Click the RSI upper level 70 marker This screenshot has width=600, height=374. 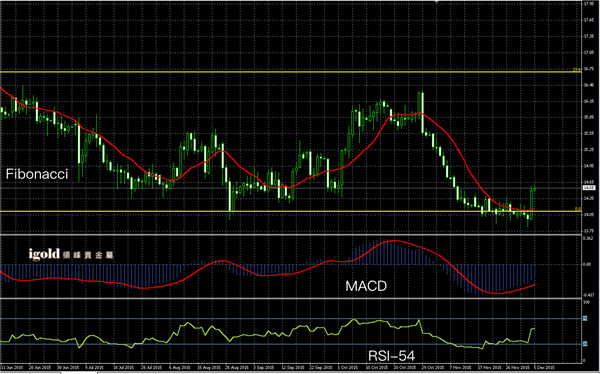pyautogui.click(x=585, y=318)
